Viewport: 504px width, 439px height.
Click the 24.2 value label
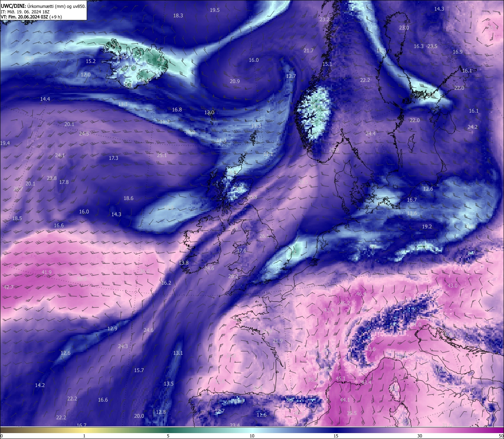tap(472, 127)
